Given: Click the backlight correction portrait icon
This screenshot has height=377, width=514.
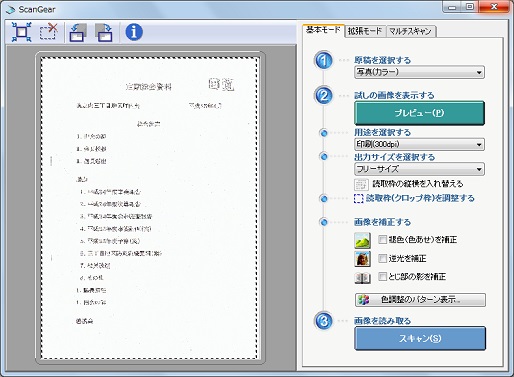Looking at the screenshot, I should click(362, 259).
